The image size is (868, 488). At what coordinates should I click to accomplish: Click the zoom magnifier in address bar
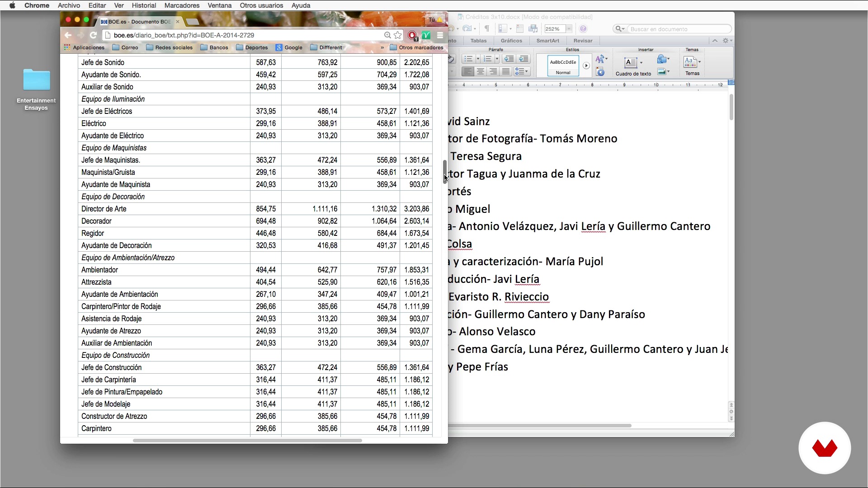(387, 35)
